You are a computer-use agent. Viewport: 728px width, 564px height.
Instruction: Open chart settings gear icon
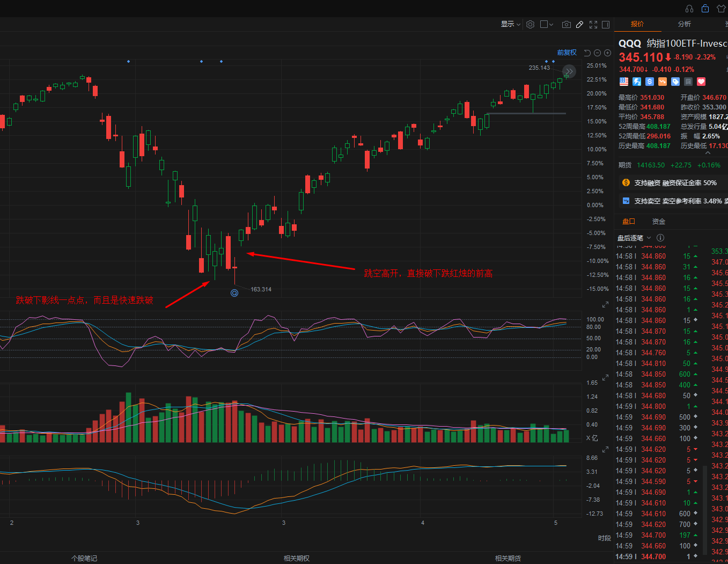pyautogui.click(x=530, y=24)
